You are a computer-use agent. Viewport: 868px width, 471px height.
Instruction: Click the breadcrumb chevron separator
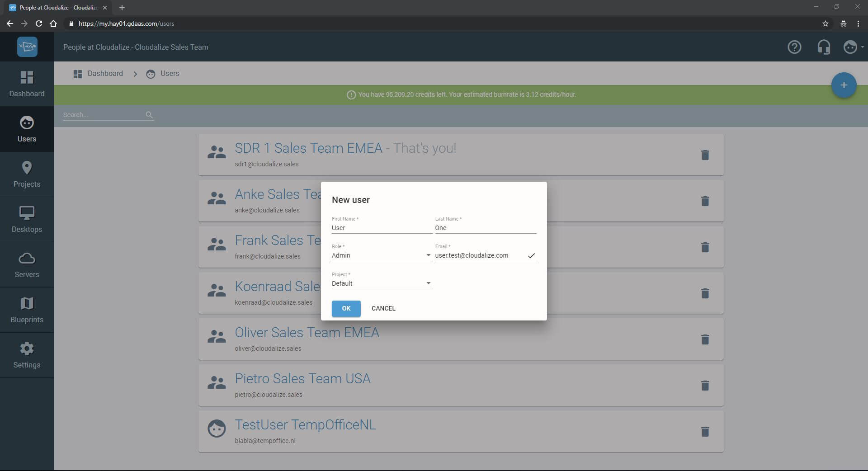tap(135, 74)
